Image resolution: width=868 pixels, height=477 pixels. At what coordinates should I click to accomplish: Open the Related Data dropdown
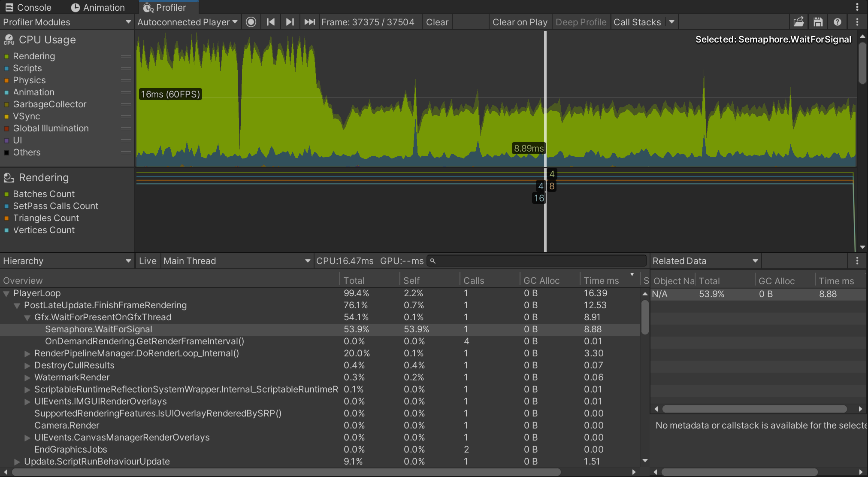(x=705, y=261)
